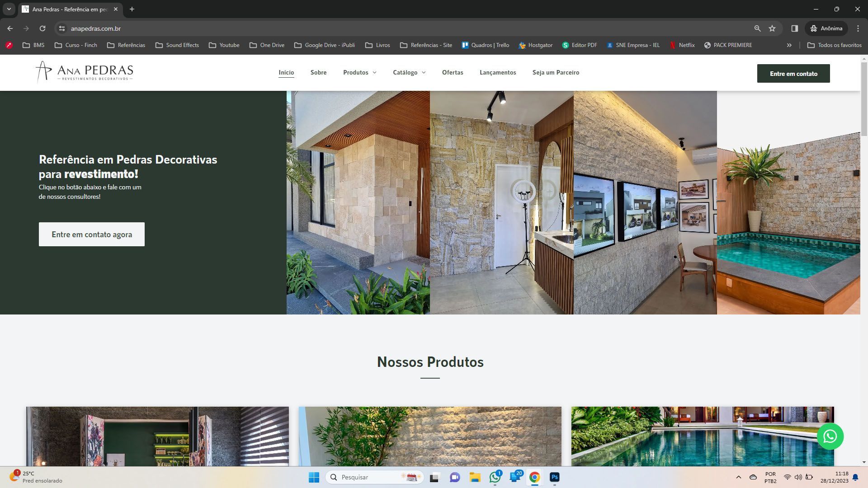868x488 pixels.
Task: Reload the page with the refresh icon
Action: click(42, 28)
